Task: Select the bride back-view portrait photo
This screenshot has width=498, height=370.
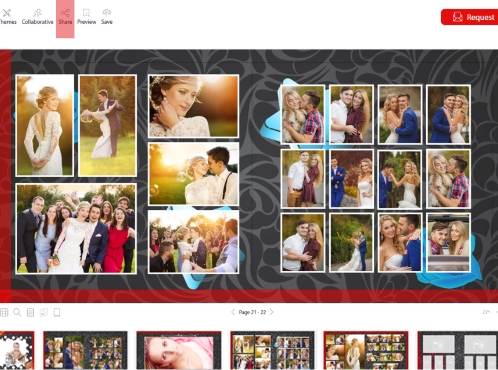Action: pyautogui.click(x=45, y=125)
